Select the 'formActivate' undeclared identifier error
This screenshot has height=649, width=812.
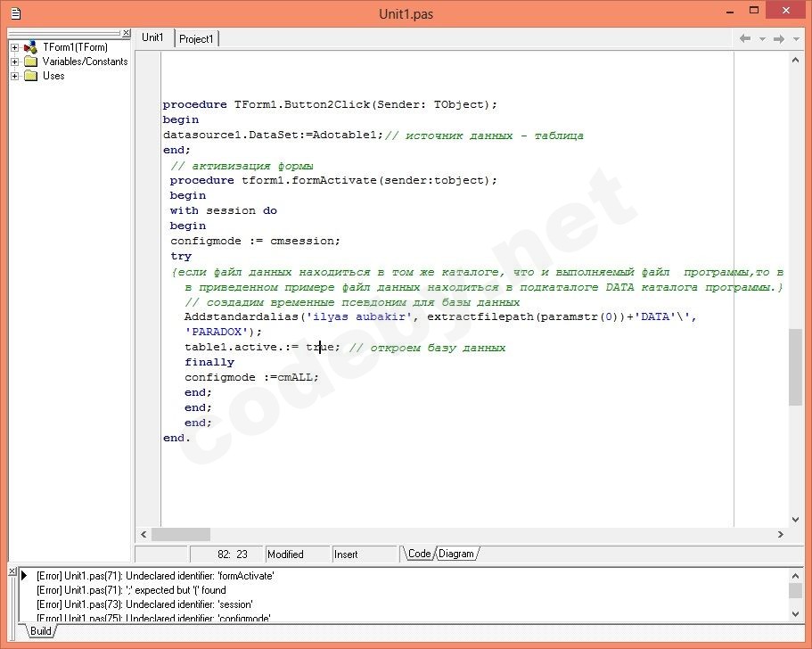pyautogui.click(x=155, y=576)
